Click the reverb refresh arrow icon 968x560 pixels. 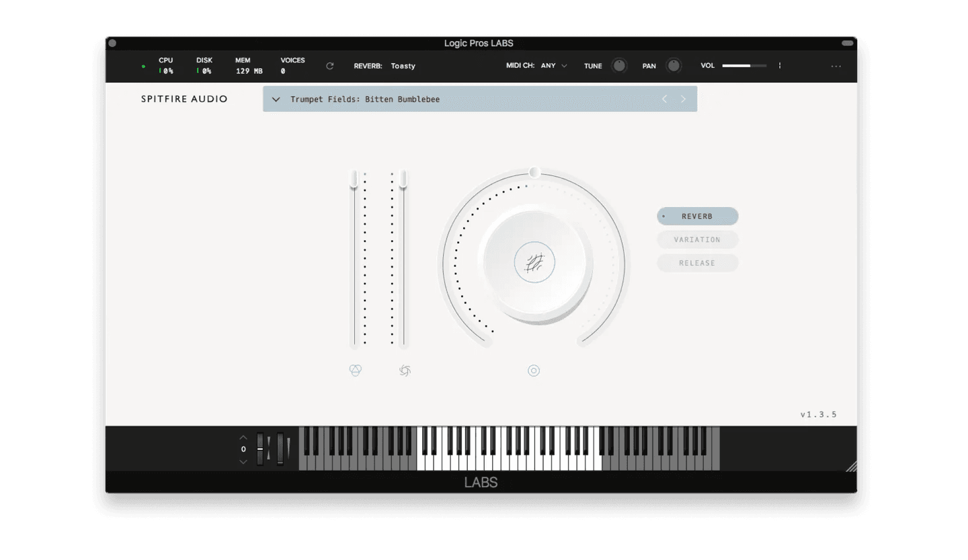(x=329, y=66)
